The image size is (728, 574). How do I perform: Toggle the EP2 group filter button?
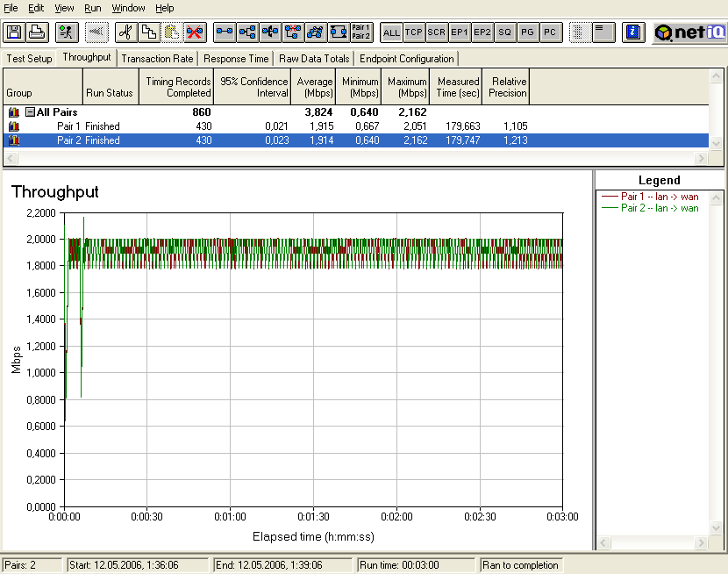tap(482, 32)
